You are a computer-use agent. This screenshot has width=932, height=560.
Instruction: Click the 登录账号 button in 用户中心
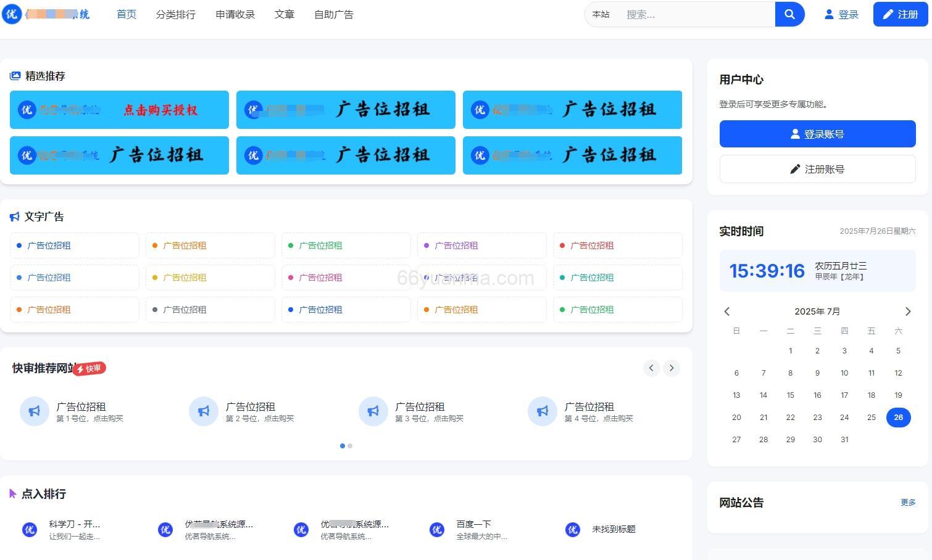pyautogui.click(x=817, y=134)
